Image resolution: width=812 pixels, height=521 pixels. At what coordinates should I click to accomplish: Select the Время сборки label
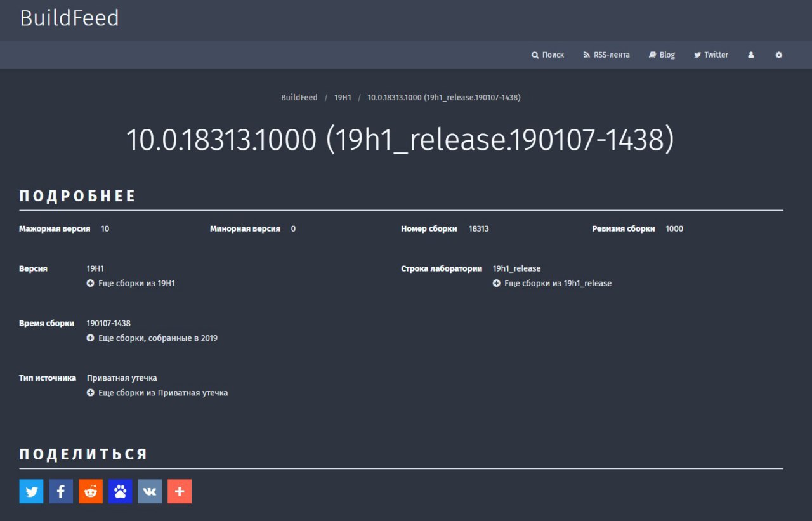pos(46,324)
